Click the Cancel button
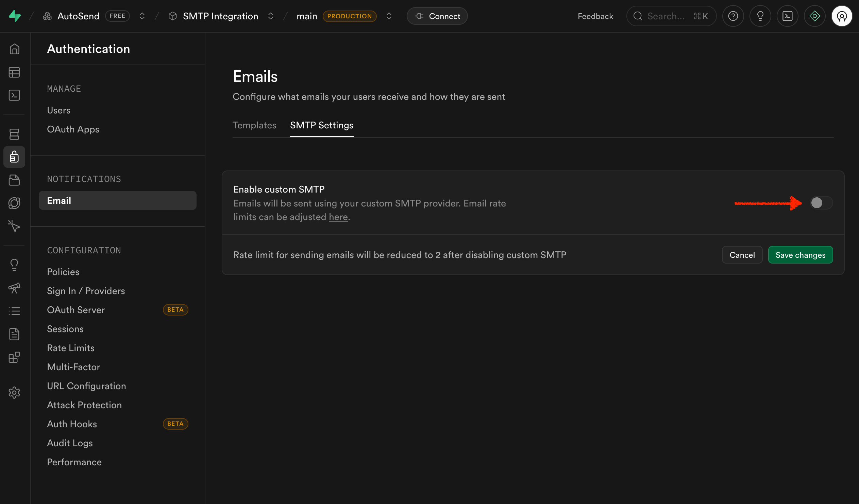The image size is (859, 504). pos(742,255)
